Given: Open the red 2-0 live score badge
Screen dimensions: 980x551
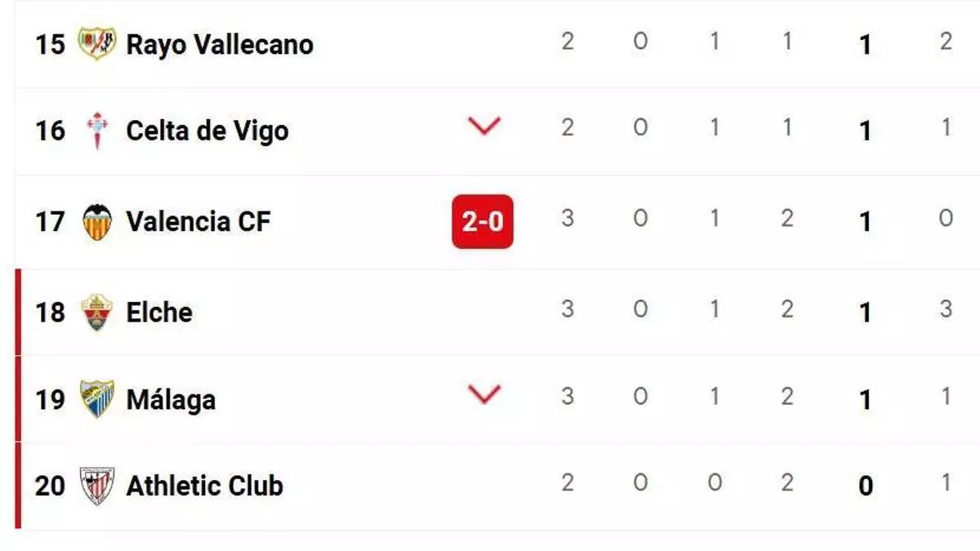Looking at the screenshot, I should click(483, 221).
